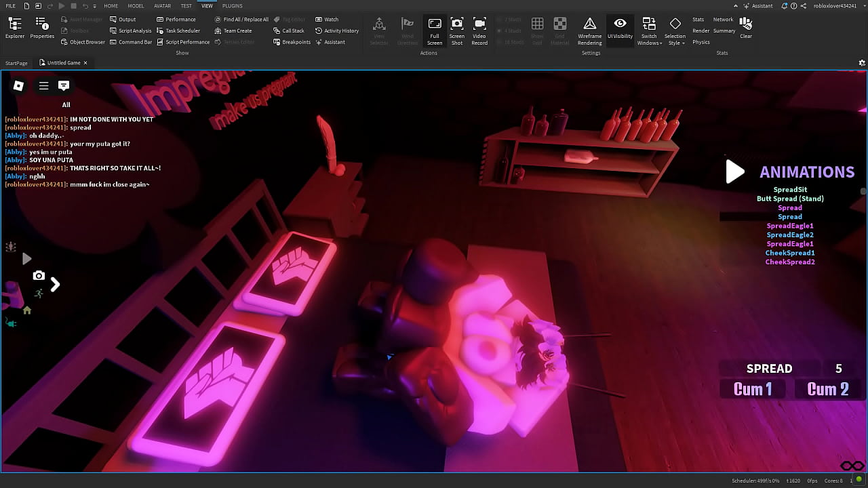Switch to the StartPage tab
868x488 pixels.
pos(16,63)
